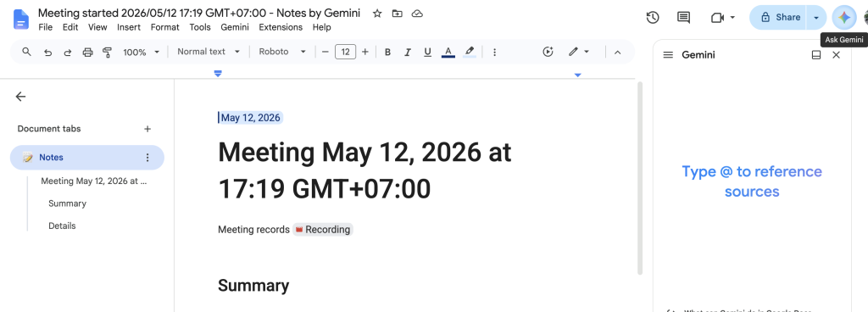This screenshot has height=312, width=868.
Task: Click the Move to folder icon
Action: [x=397, y=14]
